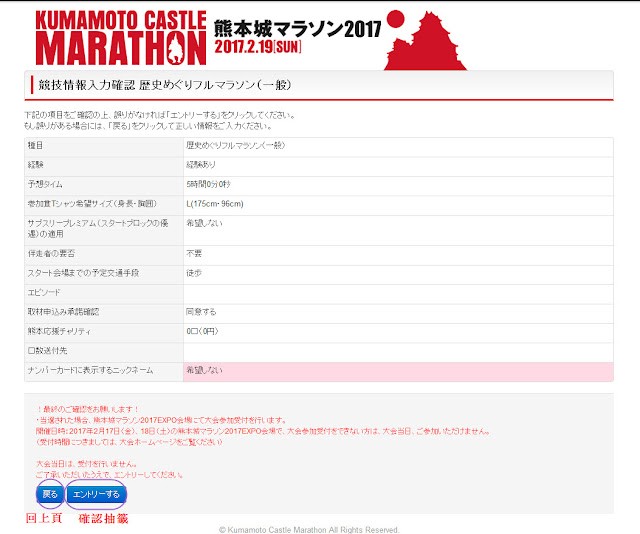This screenshot has height=534, width=640.
Task: Click the Kumamoto Castle Marathon copyright footer
Action: point(309,530)
